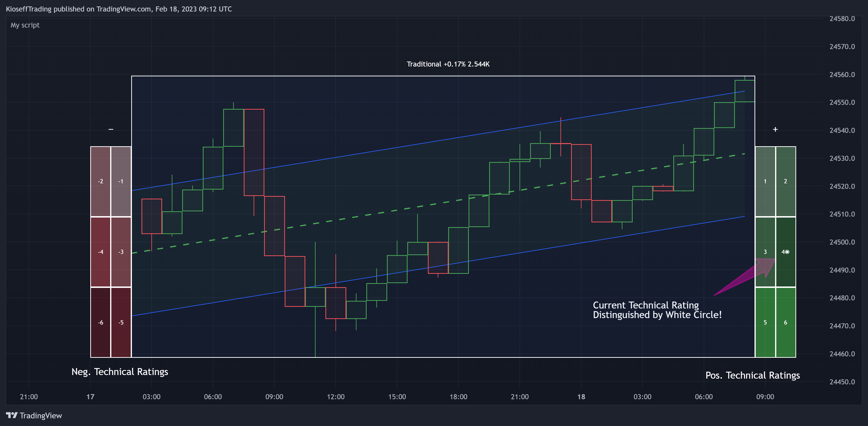Viewport: 868px width, 426px height.
Task: Click the 24540.0 price axis label
Action: [842, 130]
